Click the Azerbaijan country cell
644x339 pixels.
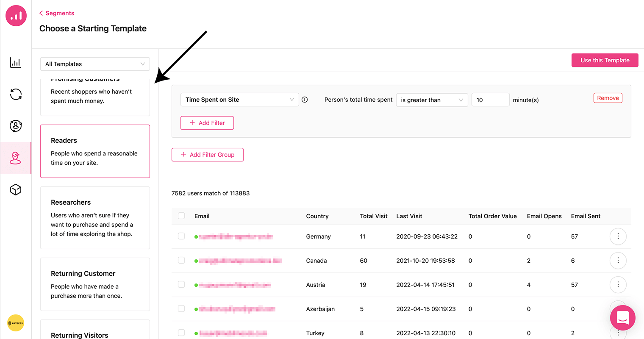coord(320,309)
